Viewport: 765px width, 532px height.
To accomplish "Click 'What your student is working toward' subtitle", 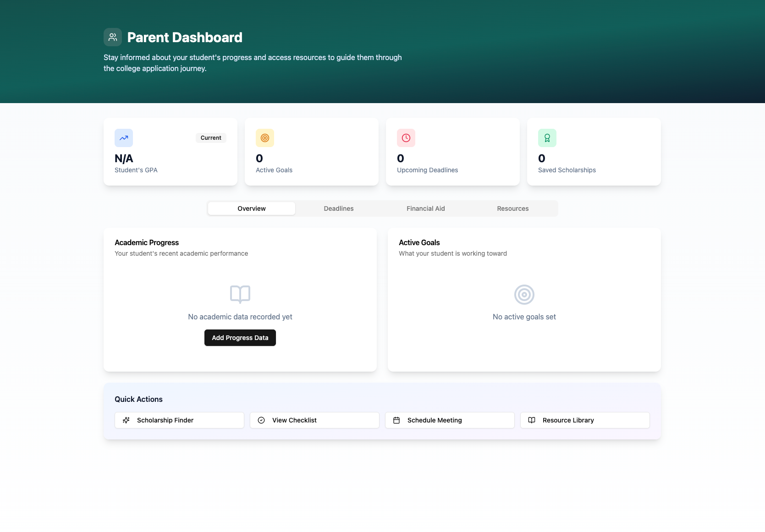I will (453, 253).
